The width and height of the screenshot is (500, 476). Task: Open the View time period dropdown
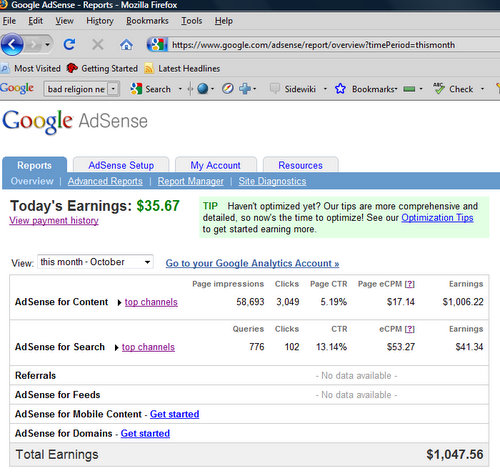point(95,262)
